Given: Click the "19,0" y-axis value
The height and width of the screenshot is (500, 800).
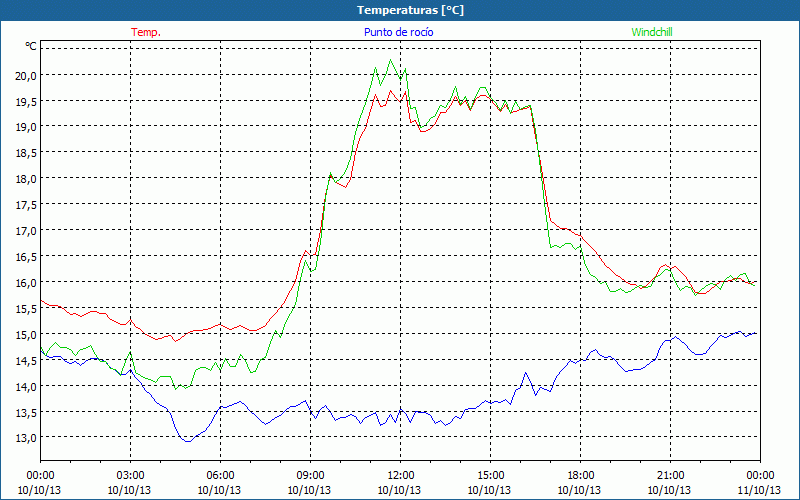Looking at the screenshot, I should (x=27, y=127).
